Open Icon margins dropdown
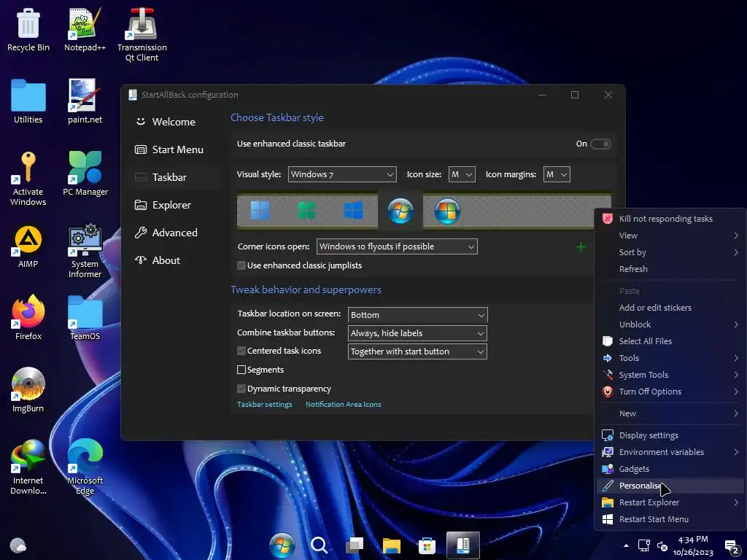 557,174
